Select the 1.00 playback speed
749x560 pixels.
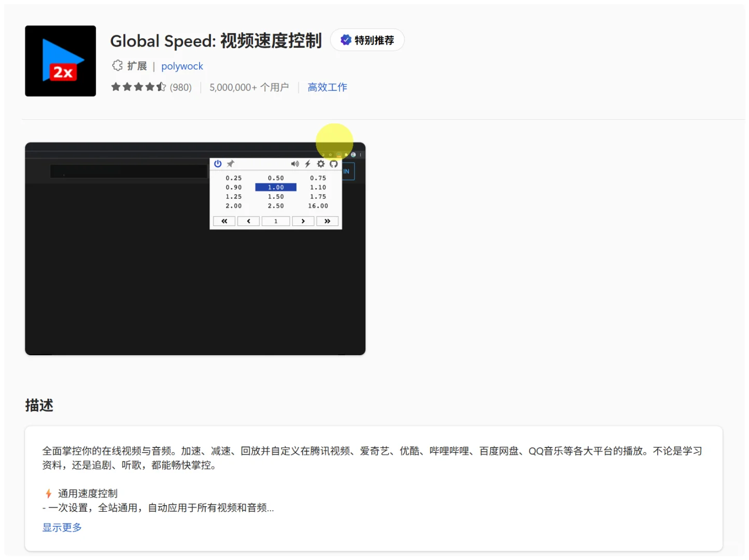click(x=275, y=187)
